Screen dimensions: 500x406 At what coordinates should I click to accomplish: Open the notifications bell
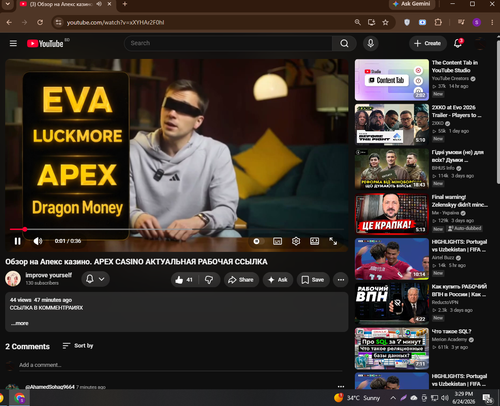[458, 43]
